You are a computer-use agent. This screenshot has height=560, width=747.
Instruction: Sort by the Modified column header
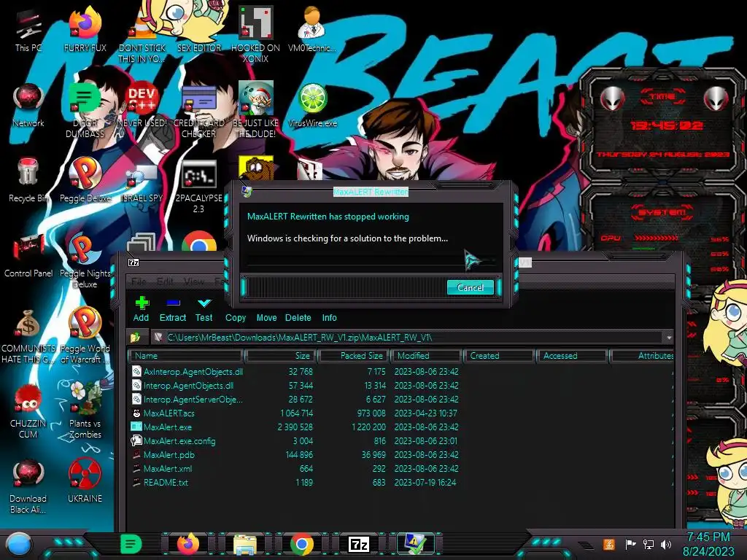tap(426, 356)
